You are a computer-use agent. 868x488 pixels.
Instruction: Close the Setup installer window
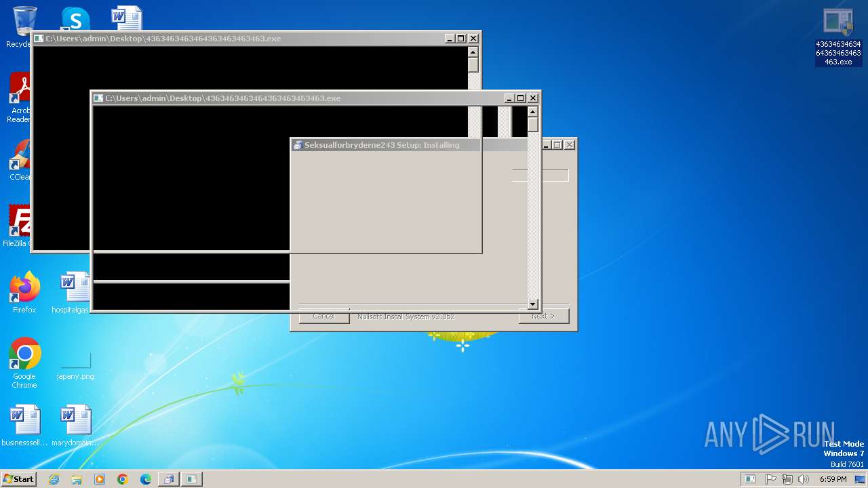[x=570, y=145]
